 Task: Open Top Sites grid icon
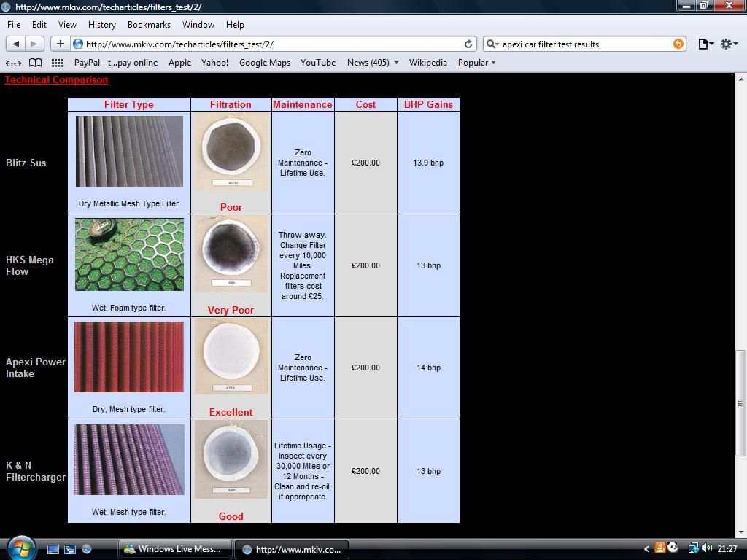point(57,63)
